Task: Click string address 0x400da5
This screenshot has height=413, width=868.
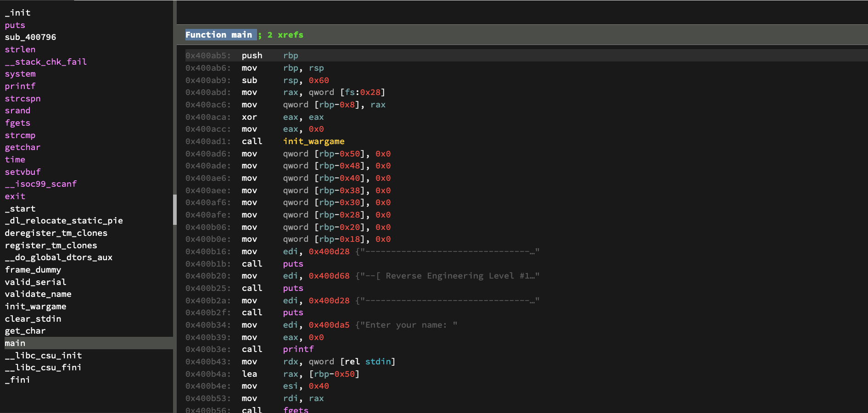Action: [x=329, y=325]
